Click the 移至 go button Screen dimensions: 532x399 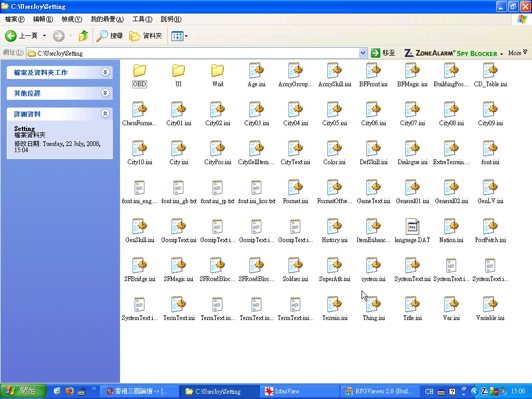pos(383,53)
